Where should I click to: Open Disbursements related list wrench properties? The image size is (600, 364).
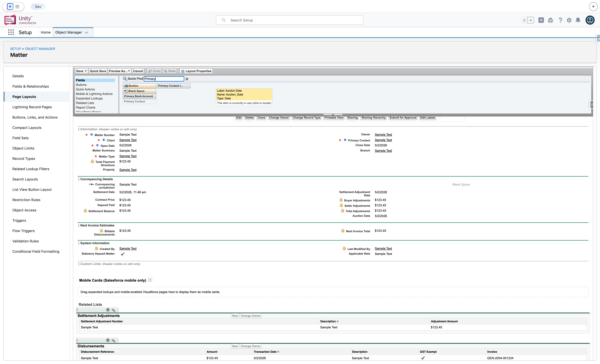point(113,340)
